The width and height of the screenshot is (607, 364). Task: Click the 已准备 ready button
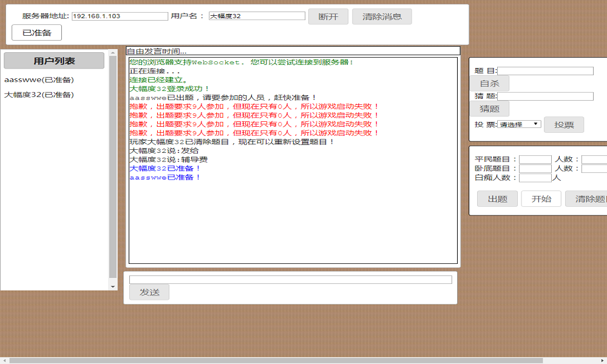pyautogui.click(x=37, y=33)
